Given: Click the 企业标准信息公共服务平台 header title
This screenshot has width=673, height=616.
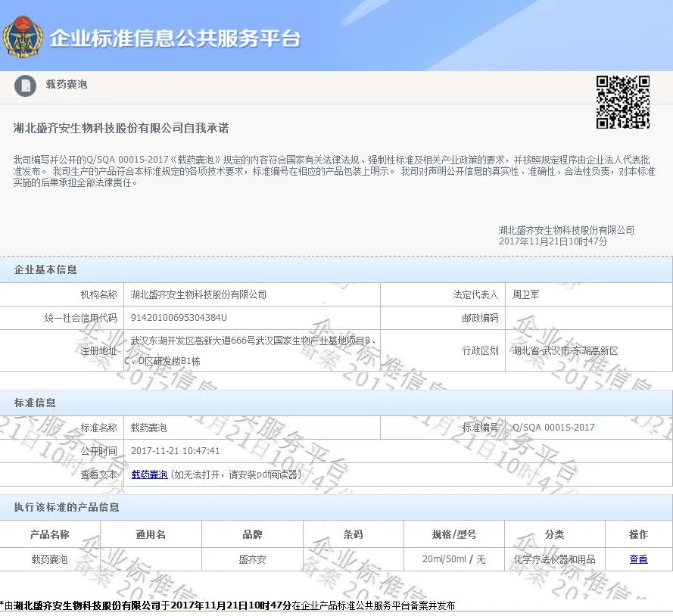Looking at the screenshot, I should [175, 39].
